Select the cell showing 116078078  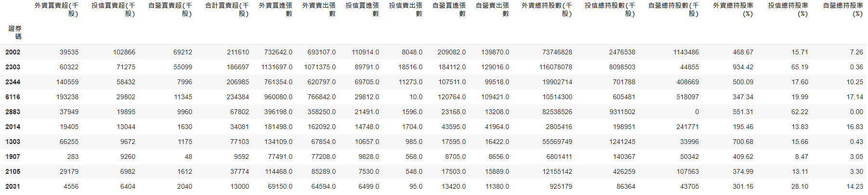click(x=555, y=67)
